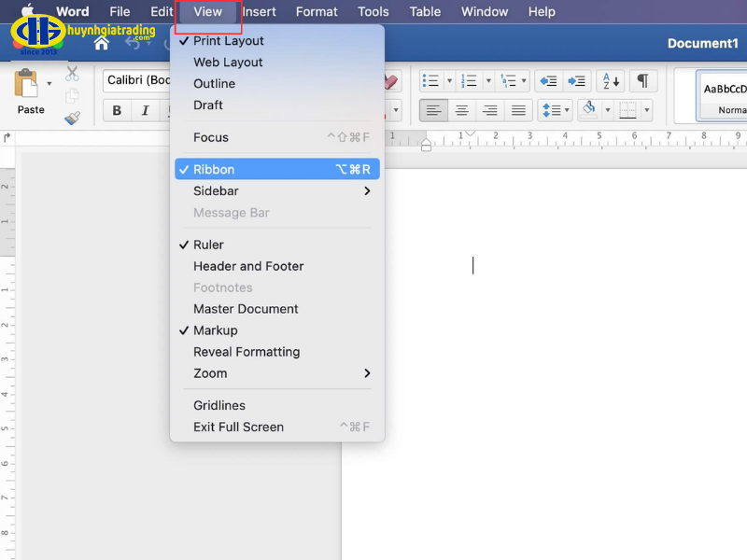Click the Format Painter brush icon
This screenshot has width=747, height=560.
(x=72, y=119)
